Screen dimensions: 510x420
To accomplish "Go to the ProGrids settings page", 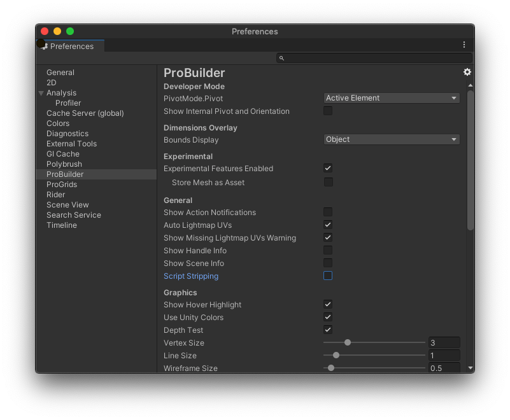I will [x=62, y=185].
